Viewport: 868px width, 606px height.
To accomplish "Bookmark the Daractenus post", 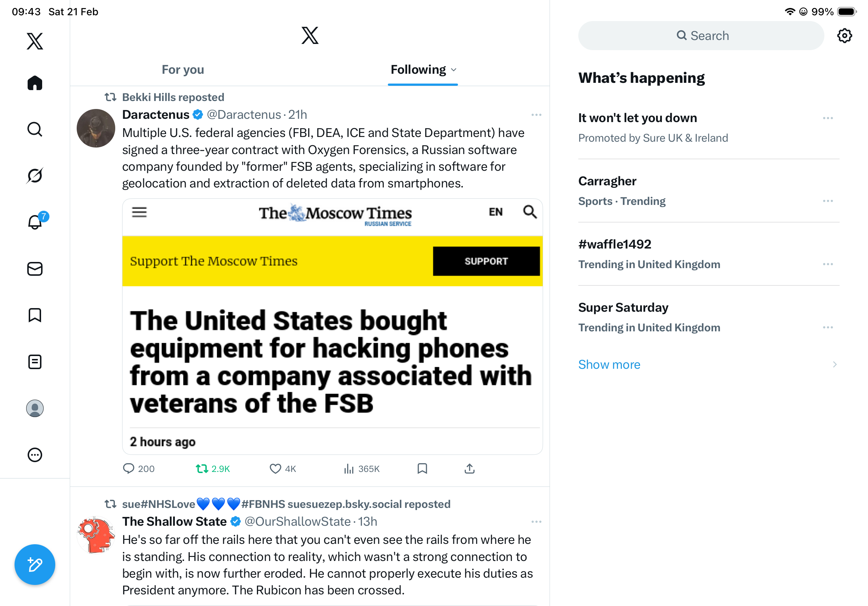I will 422,468.
